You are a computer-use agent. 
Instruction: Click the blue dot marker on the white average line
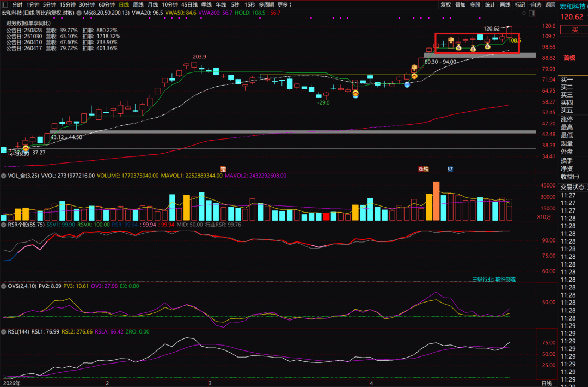[407, 85]
